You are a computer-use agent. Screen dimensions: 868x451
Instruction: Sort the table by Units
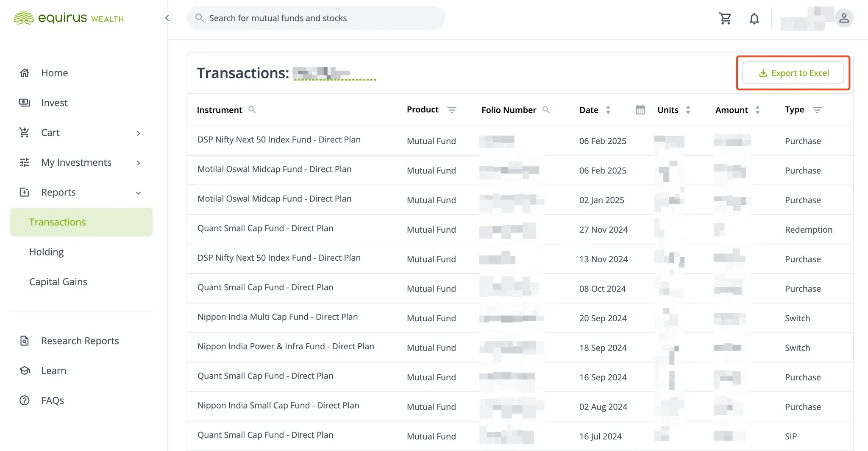click(x=688, y=110)
